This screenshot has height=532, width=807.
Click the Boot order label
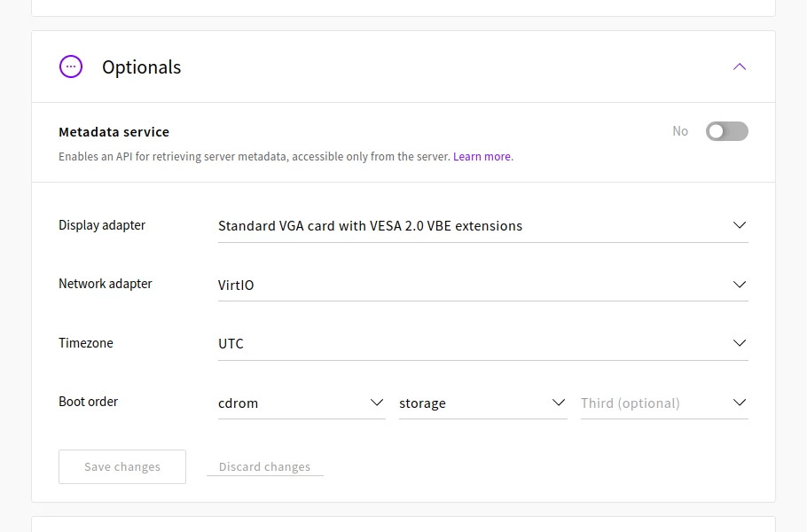coord(88,402)
